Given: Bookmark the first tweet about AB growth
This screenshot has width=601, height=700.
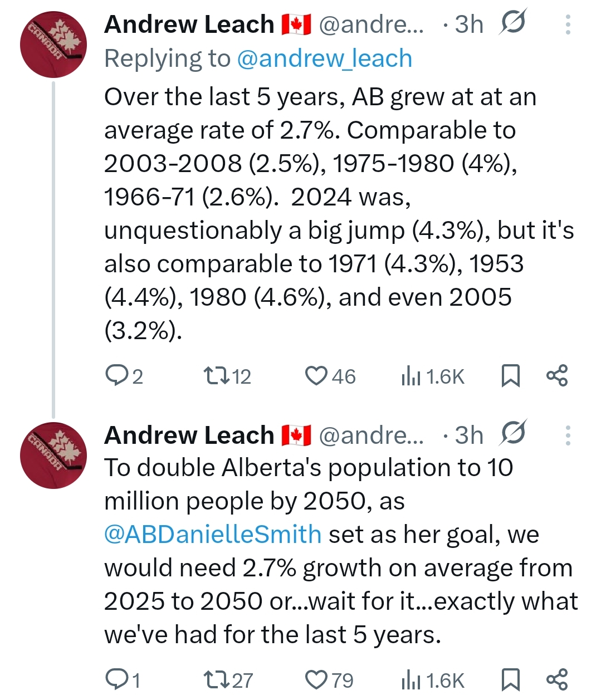Looking at the screenshot, I should coord(510,376).
